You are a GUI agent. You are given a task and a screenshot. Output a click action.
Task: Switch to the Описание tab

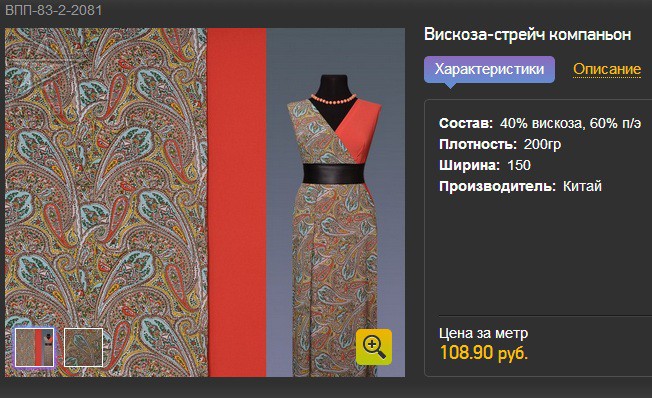coord(607,69)
